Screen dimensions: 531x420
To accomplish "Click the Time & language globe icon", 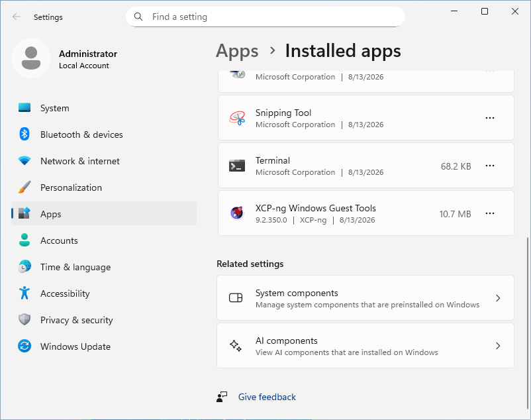I will (24, 266).
